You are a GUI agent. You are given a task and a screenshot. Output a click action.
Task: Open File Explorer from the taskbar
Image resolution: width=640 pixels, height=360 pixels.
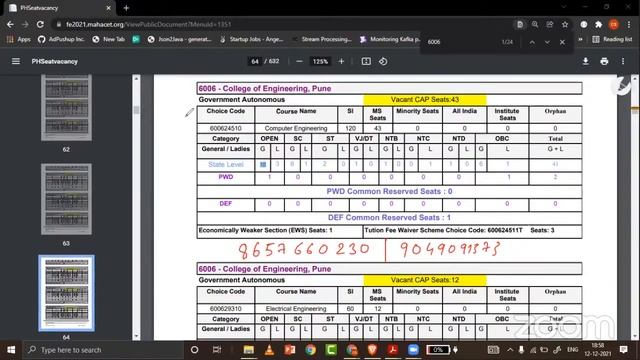[249, 350]
